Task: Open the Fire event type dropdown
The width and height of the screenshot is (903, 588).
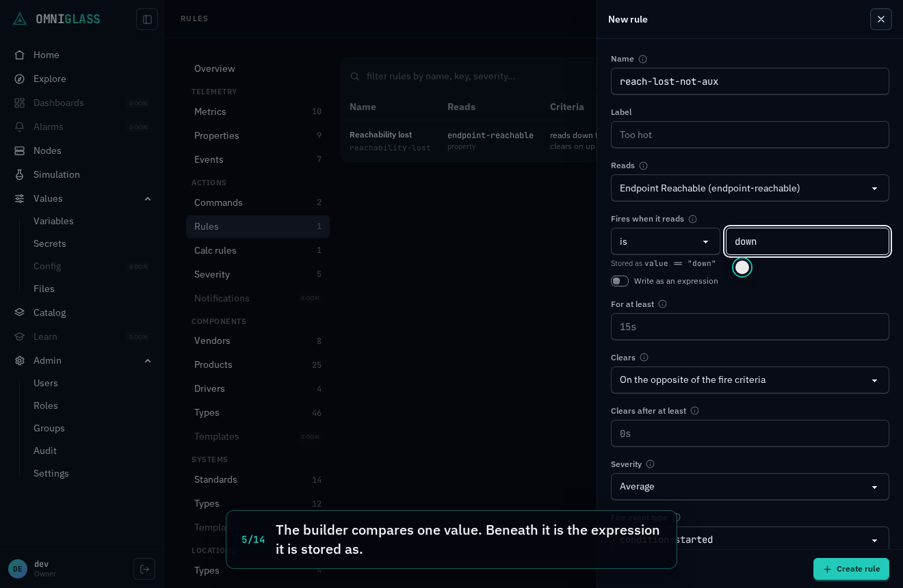Action: [750, 539]
